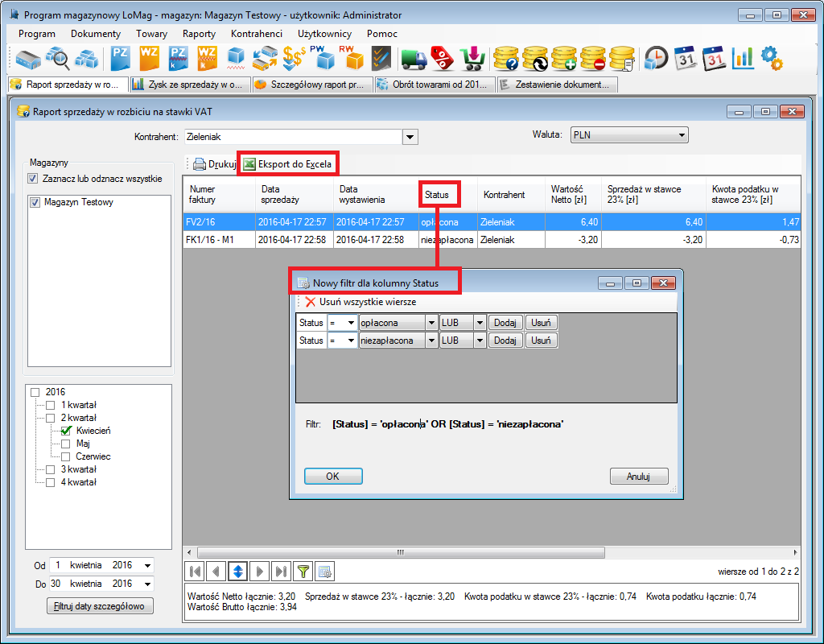The width and height of the screenshot is (824, 644).
Task: Expand the Kontrahent dropdown arrow
Action: (x=410, y=138)
